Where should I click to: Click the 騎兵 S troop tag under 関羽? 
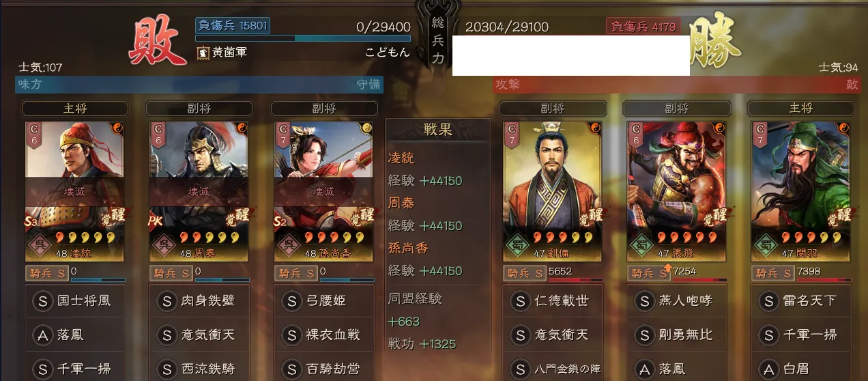click(x=773, y=273)
